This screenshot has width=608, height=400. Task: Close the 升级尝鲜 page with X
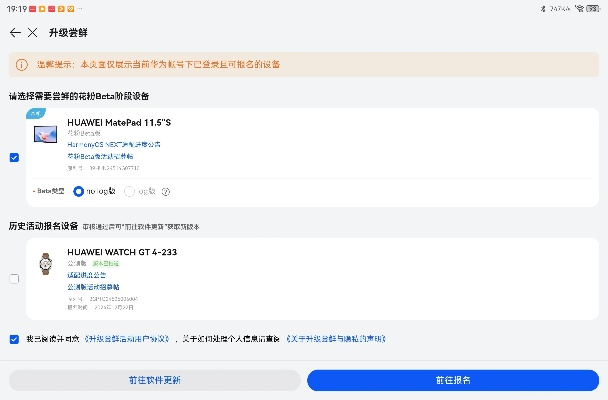click(x=33, y=32)
